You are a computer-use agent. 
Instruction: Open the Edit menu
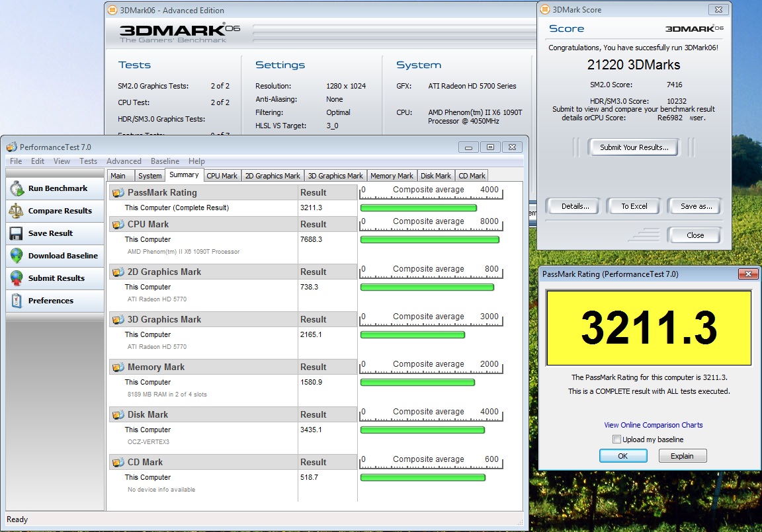coord(38,161)
